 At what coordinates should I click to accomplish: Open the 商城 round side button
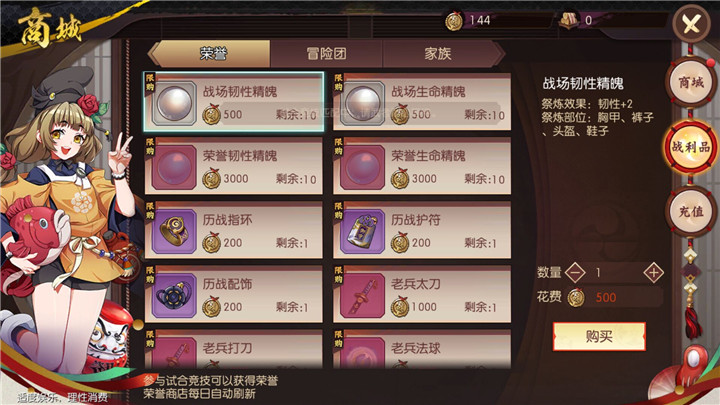691,83
